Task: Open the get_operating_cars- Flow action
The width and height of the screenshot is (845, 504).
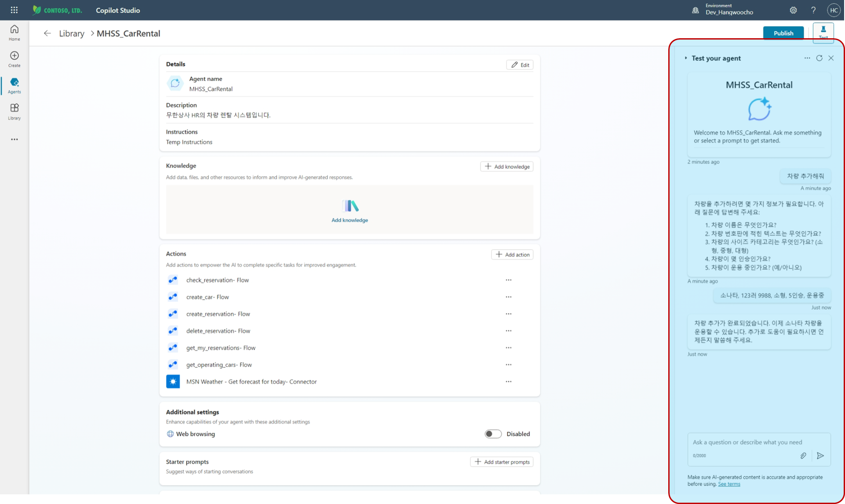Action: click(219, 365)
